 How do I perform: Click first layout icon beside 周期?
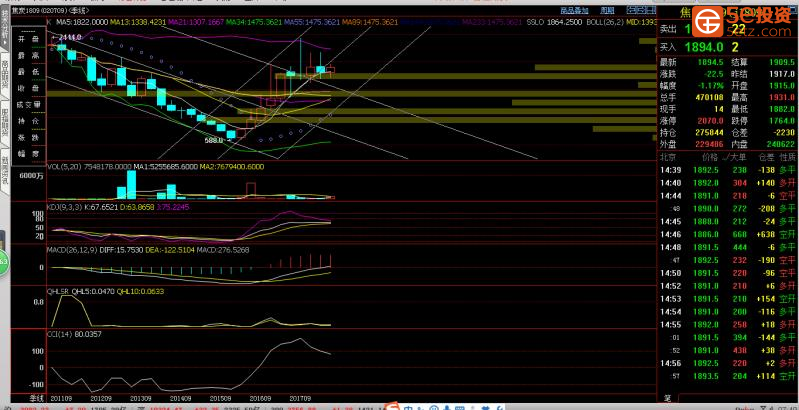point(632,10)
